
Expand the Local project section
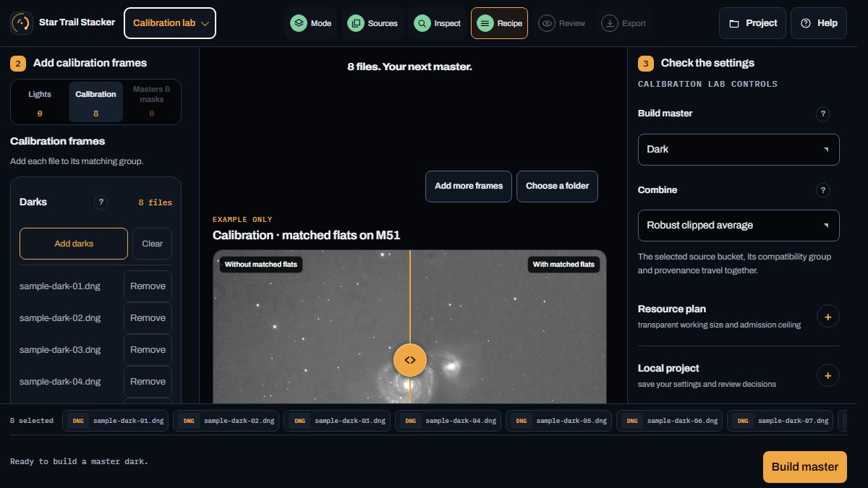coord(828,375)
